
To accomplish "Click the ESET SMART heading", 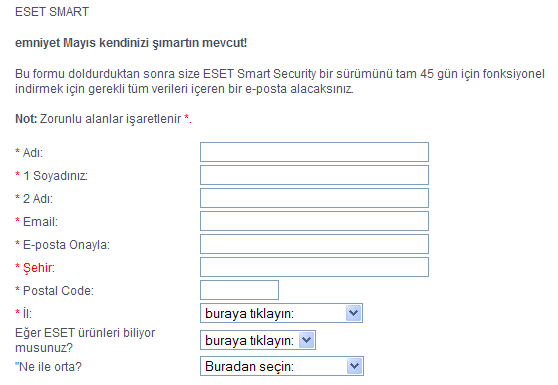I will coord(52,12).
